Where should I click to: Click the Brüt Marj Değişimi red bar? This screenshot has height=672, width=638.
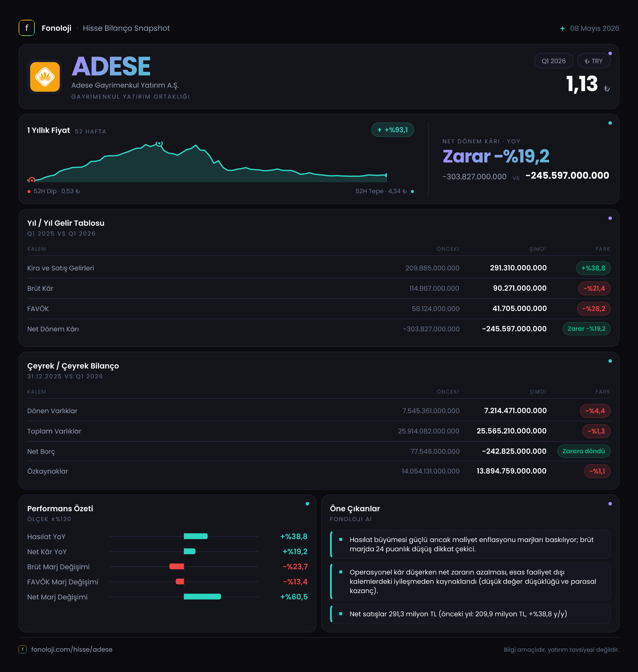click(177, 566)
